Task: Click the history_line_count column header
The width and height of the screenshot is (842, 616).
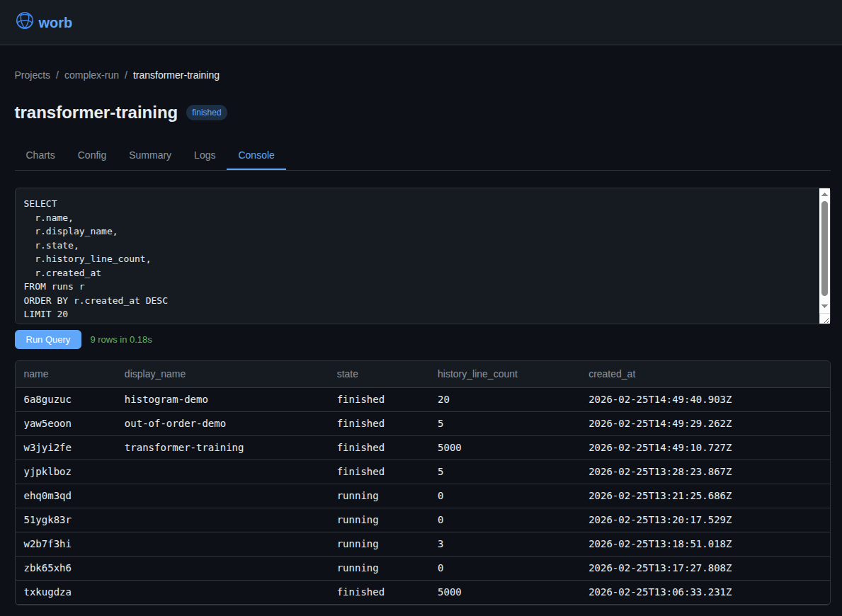Action: tap(477, 374)
